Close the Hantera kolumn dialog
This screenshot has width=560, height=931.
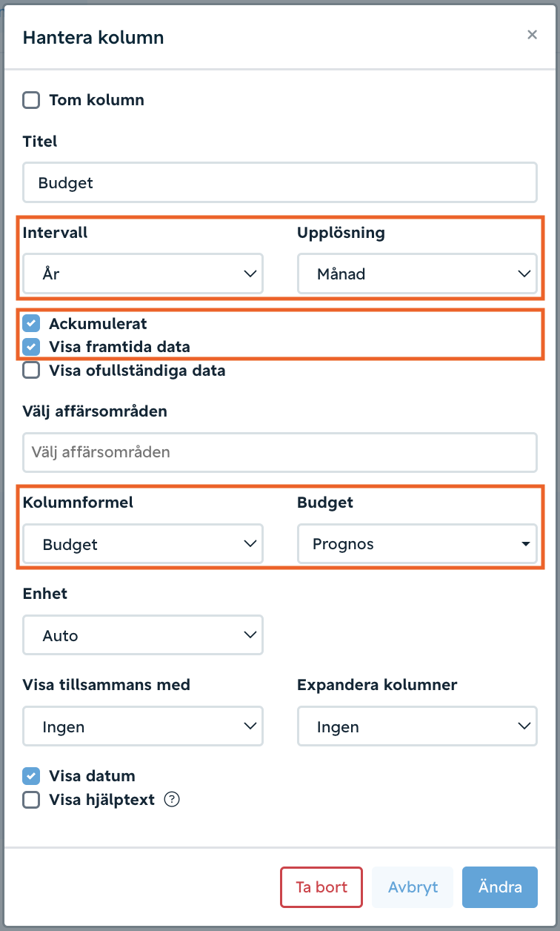532,35
